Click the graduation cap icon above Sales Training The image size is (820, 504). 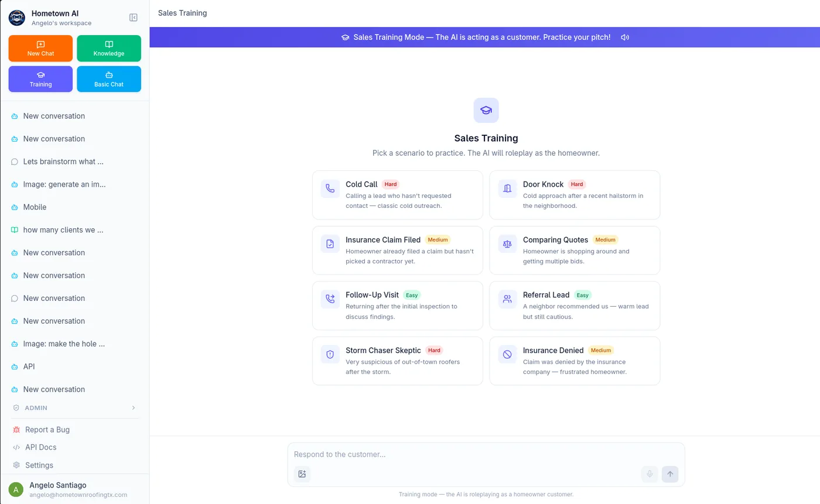pos(486,110)
